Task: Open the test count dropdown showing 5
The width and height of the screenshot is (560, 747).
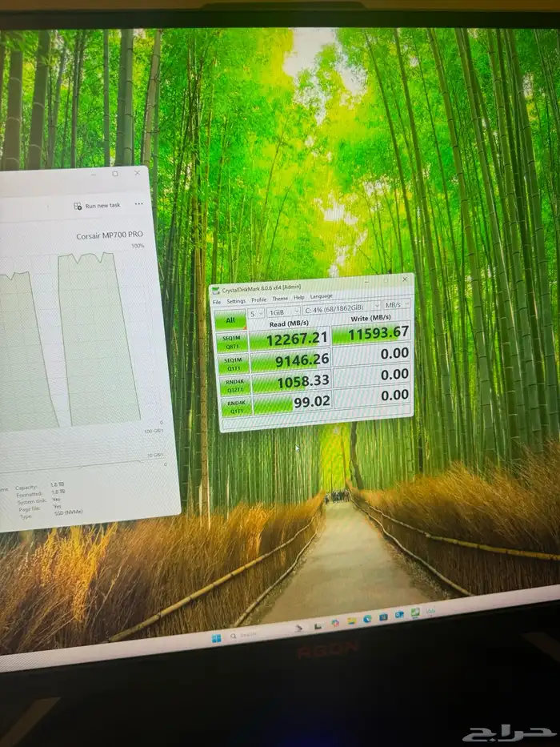Action: click(255, 311)
